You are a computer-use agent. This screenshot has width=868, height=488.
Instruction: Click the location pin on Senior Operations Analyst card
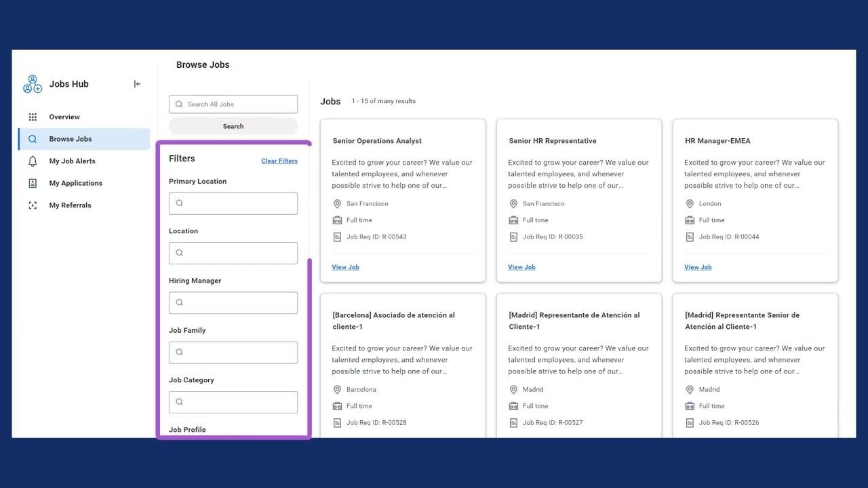tap(337, 204)
